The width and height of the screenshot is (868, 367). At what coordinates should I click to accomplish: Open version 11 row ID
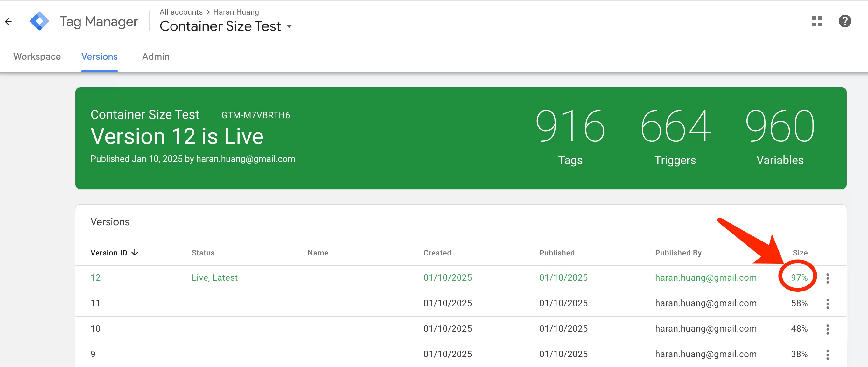click(95, 303)
